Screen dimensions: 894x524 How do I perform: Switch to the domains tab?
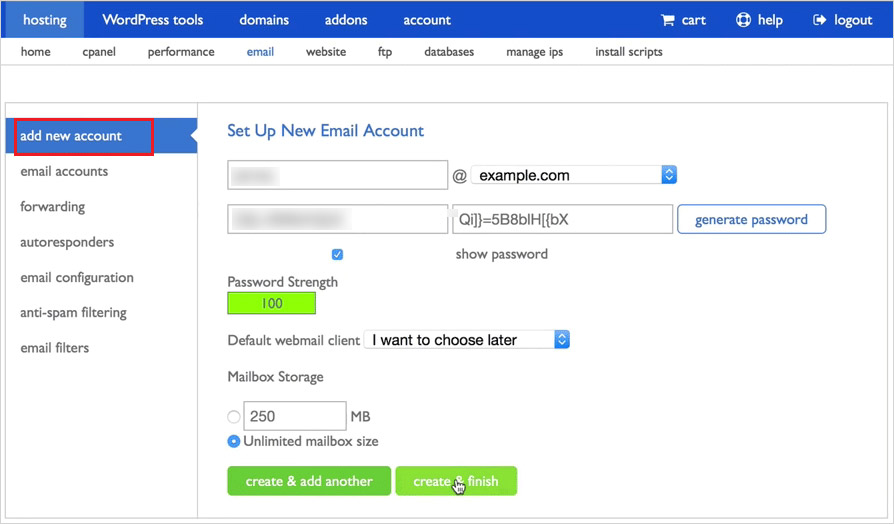(264, 20)
